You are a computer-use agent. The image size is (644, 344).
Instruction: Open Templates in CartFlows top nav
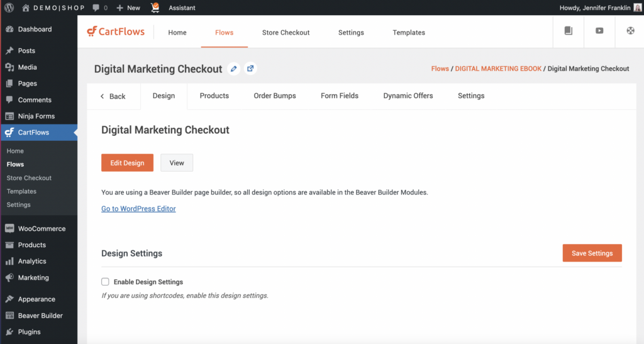pos(409,33)
